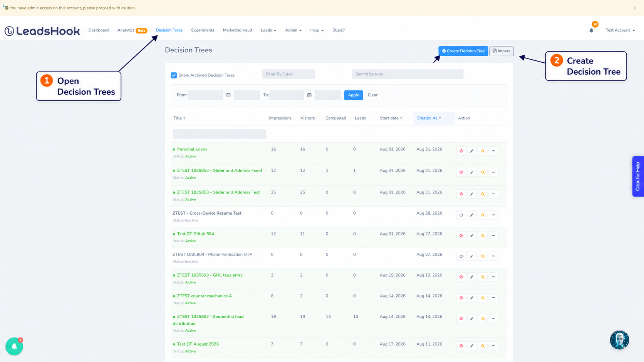Open Test DT Gitlab 584 link

click(x=195, y=234)
